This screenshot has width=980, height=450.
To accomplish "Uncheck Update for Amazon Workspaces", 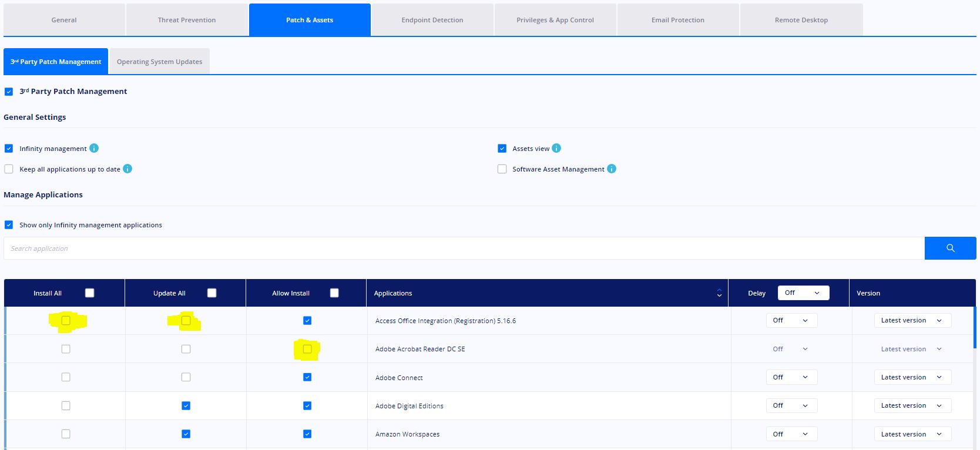I will tap(186, 434).
